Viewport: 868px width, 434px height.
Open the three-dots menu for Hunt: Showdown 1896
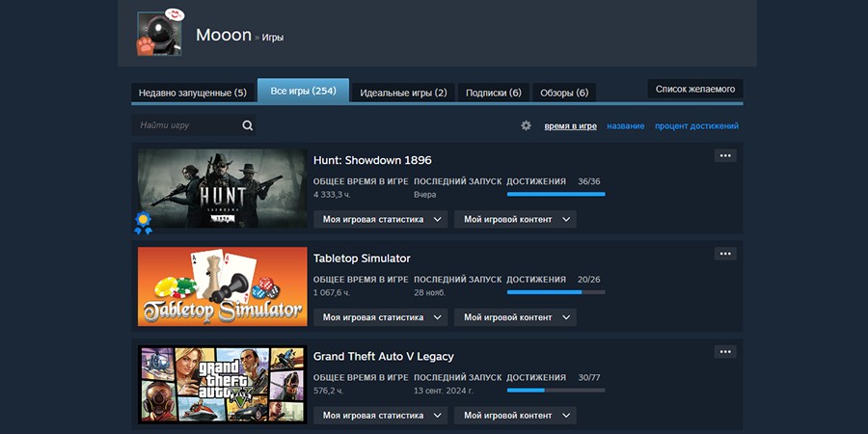click(x=725, y=155)
